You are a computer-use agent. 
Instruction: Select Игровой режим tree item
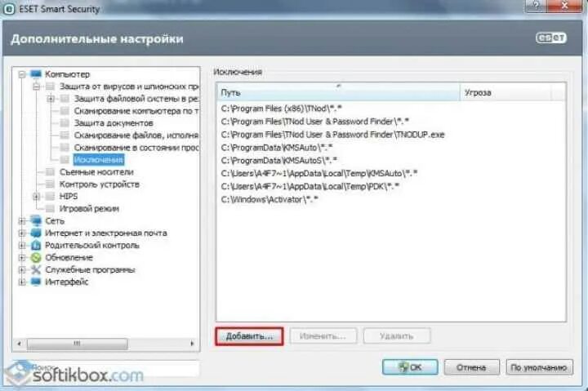point(89,208)
